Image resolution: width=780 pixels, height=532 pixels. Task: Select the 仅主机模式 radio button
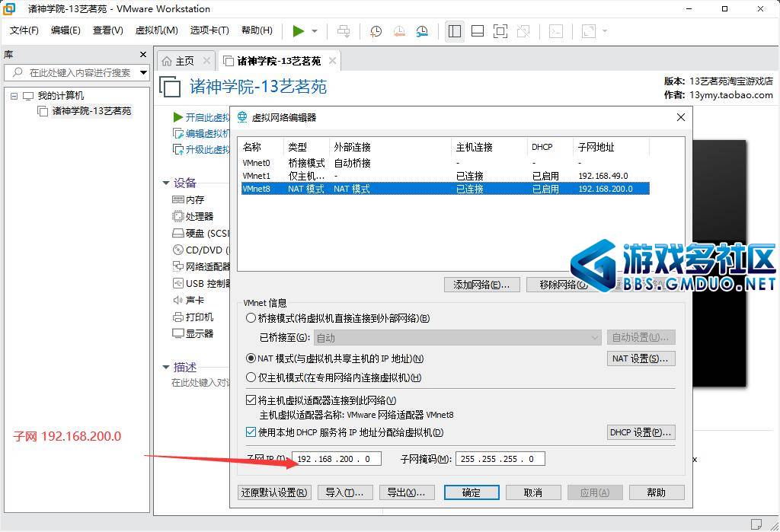[251, 377]
